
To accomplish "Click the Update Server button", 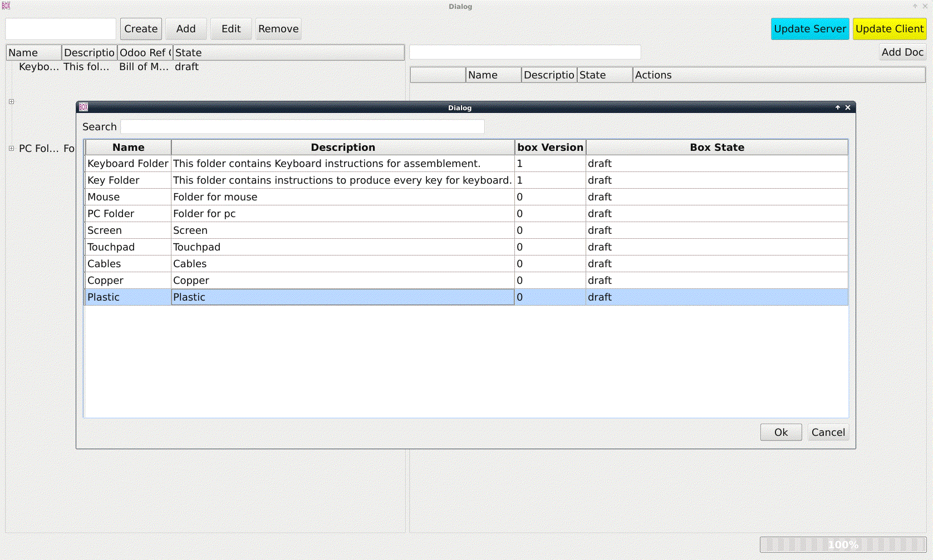I will coord(810,28).
